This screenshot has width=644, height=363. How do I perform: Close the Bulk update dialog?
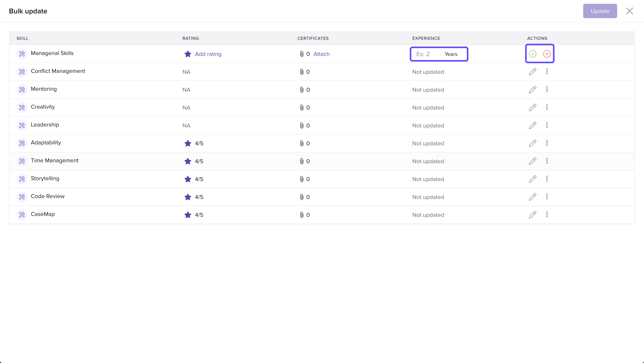tap(629, 11)
